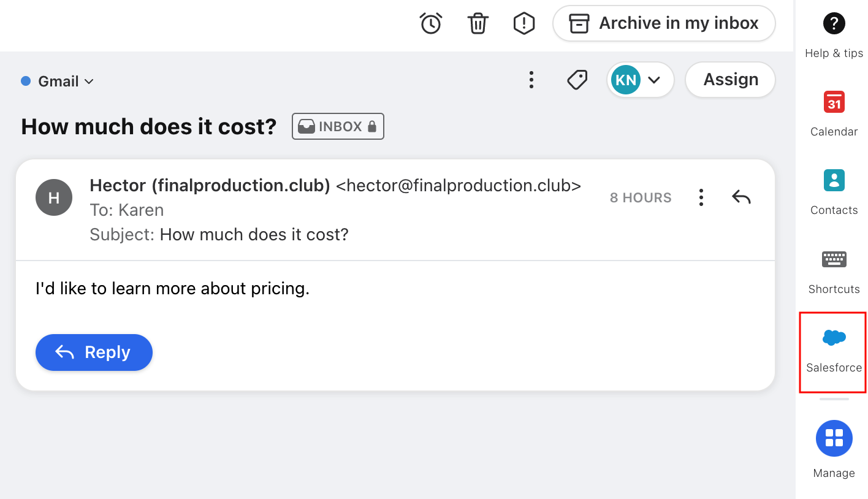Open the Gmail inbox dropdown
Screen dimensions: 868x499
(x=58, y=81)
